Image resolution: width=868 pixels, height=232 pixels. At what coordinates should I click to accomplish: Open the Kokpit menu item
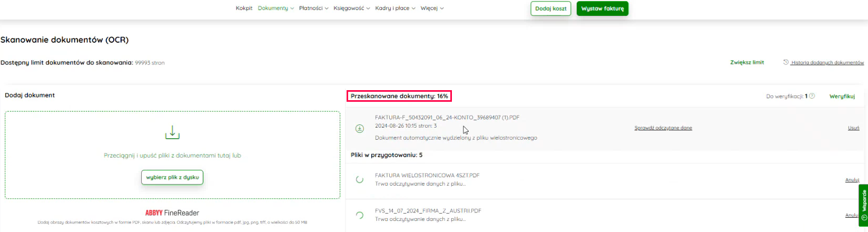click(x=244, y=8)
